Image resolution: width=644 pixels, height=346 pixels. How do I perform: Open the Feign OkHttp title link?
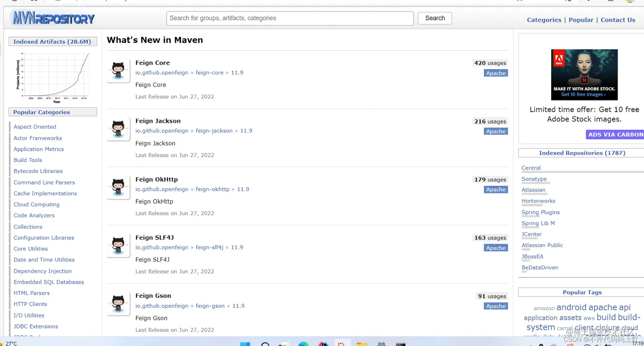(x=157, y=179)
